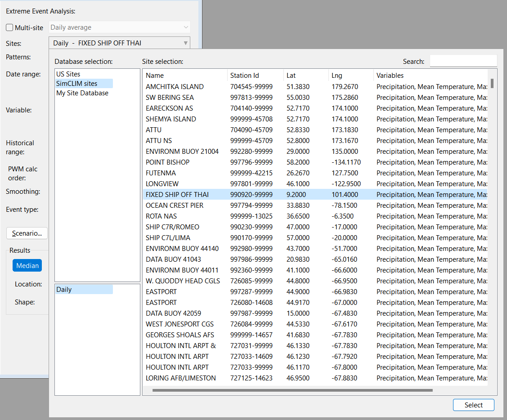
Task: Click station id 704090-45709 of ATTU
Action: (x=251, y=130)
